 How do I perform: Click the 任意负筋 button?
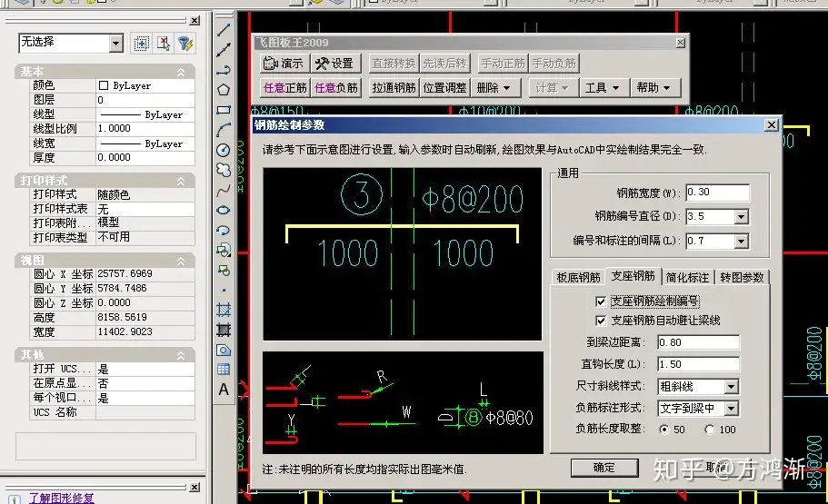click(x=336, y=87)
